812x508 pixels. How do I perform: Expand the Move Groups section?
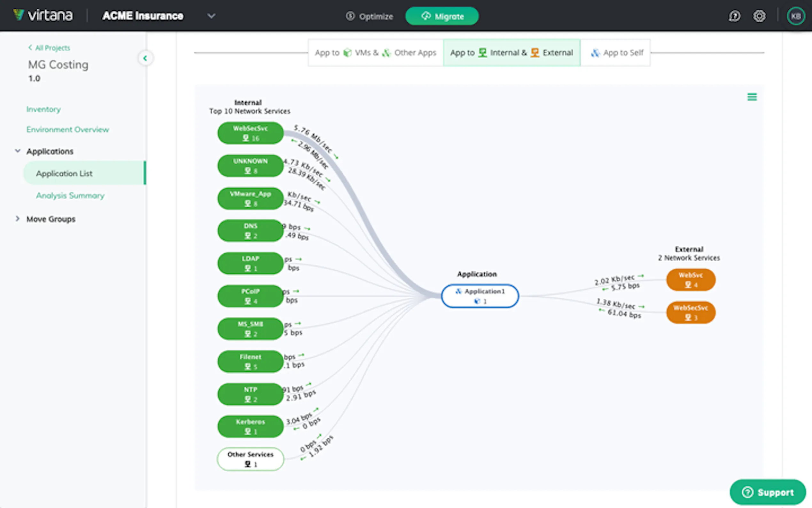pyautogui.click(x=18, y=219)
